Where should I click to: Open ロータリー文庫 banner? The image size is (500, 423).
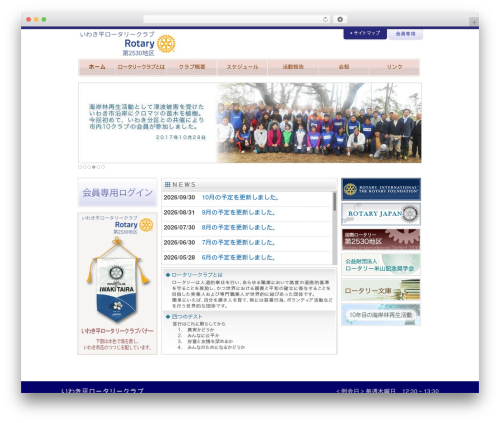(x=381, y=290)
